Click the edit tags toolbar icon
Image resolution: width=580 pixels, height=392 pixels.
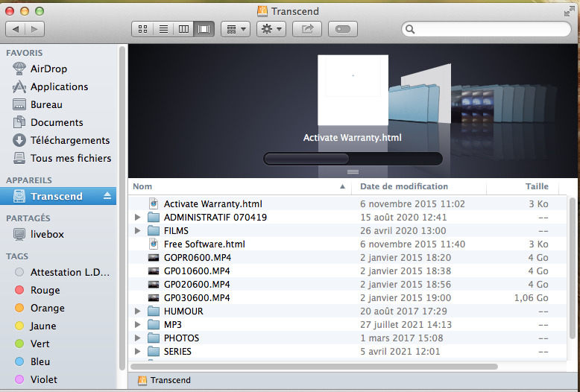342,29
